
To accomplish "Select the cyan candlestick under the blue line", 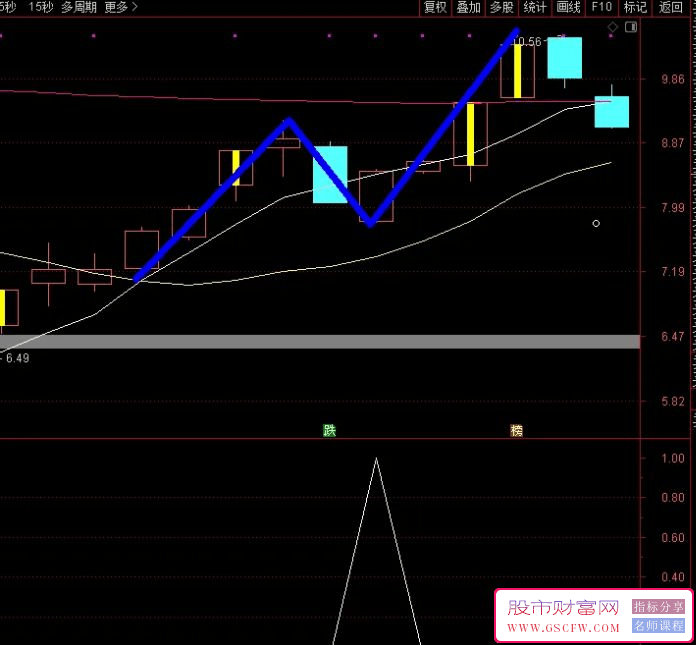I will coord(330,174).
